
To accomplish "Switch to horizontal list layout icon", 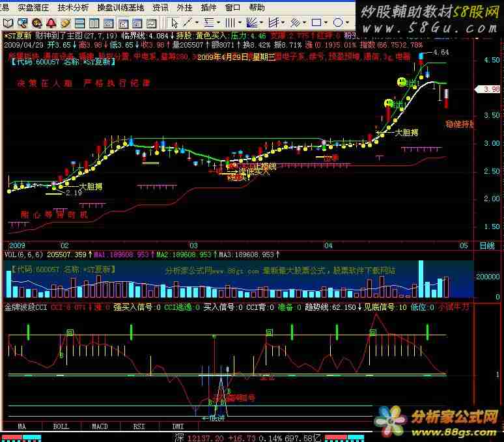I will [x=79, y=23].
